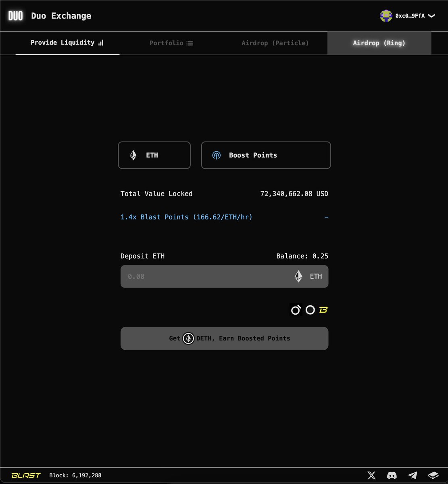Click the Ethereum diamond icon in ETH button
Screen dimensions: 448x484
(133, 155)
